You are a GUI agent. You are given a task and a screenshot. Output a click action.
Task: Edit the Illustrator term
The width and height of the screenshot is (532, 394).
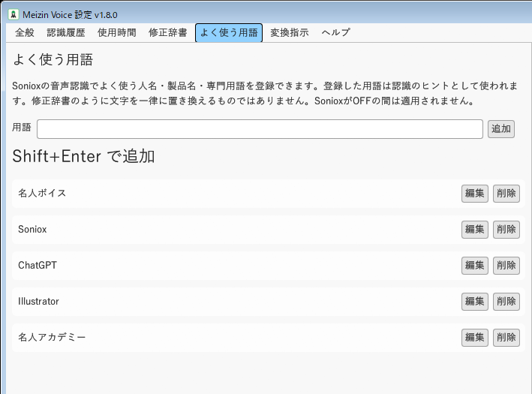point(475,302)
